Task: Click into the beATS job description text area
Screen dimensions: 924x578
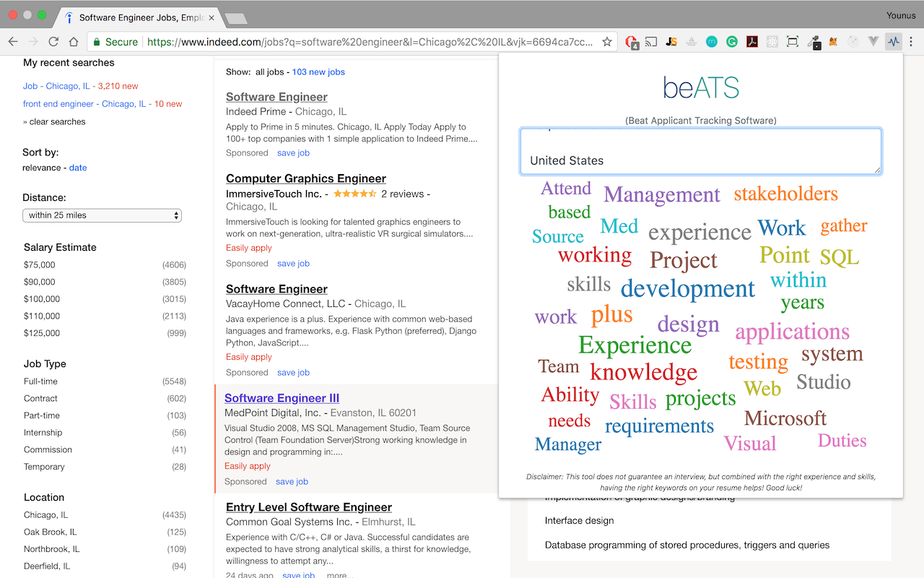Action: 700,152
